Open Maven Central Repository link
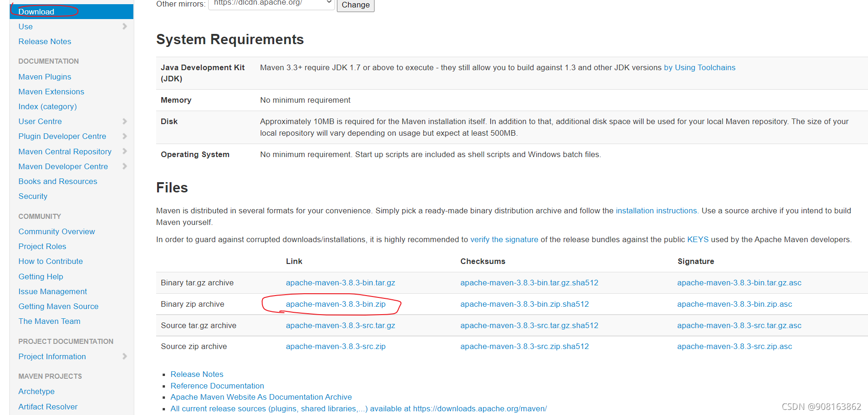Viewport: 868px width, 415px height. pyautogui.click(x=65, y=152)
